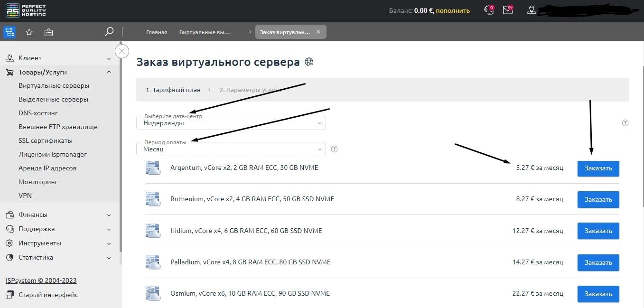Open the data center dropdown Нидерланды
644x308 pixels.
[231, 123]
